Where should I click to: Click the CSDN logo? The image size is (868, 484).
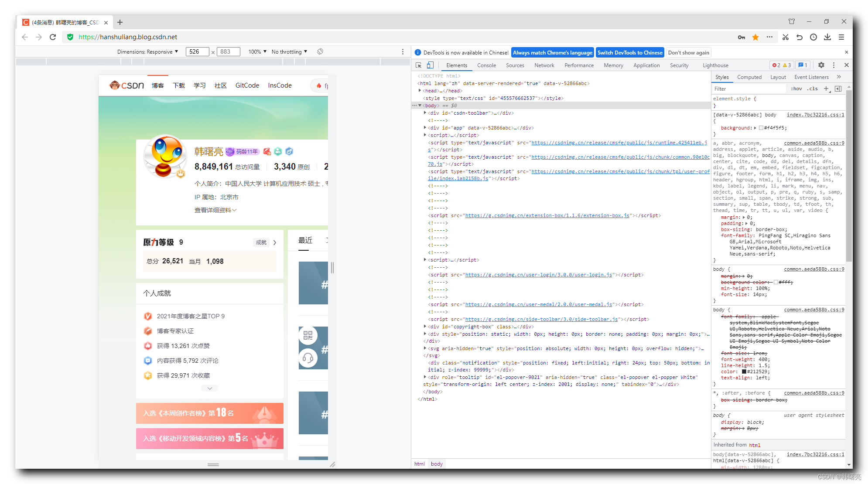(126, 85)
